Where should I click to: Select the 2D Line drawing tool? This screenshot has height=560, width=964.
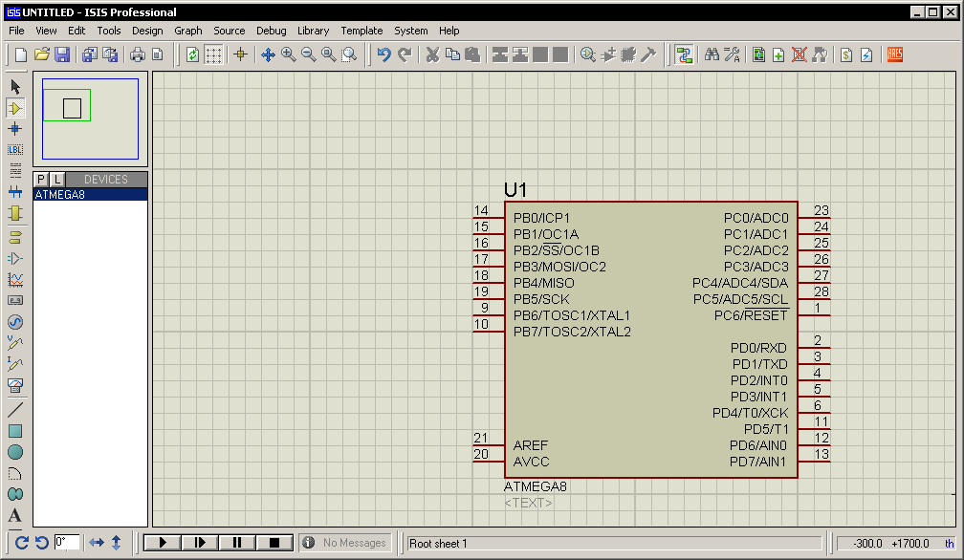pyautogui.click(x=15, y=410)
